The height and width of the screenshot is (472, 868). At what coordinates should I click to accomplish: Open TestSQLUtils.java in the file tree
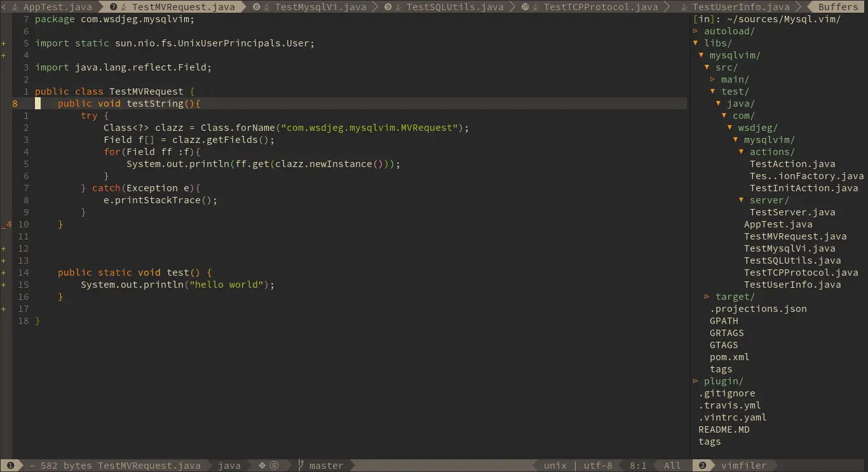tap(792, 260)
